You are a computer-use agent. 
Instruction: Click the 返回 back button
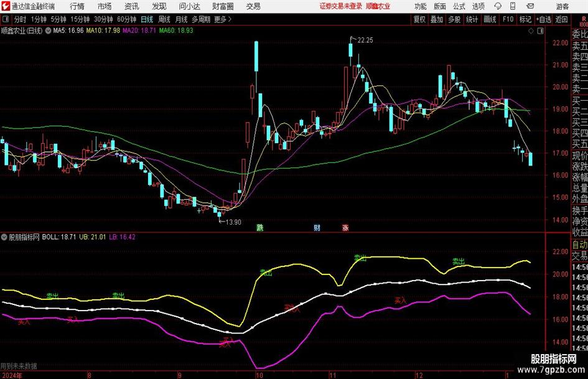pyautogui.click(x=561, y=19)
